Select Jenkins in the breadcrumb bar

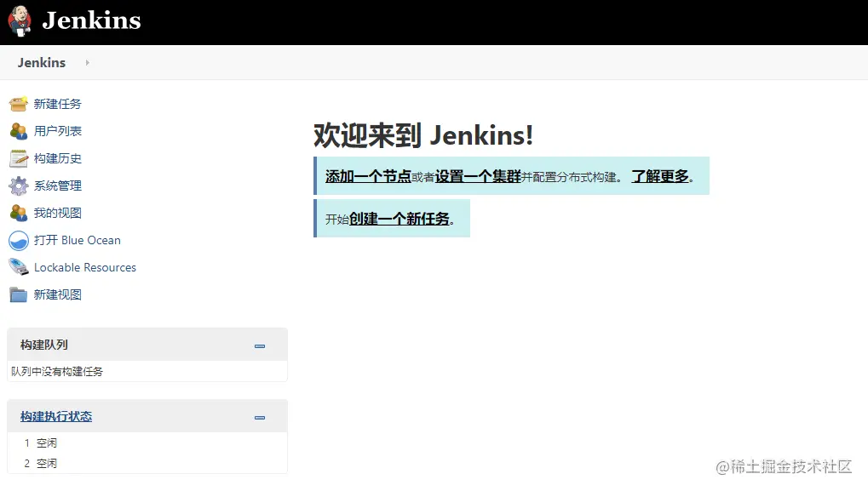40,62
